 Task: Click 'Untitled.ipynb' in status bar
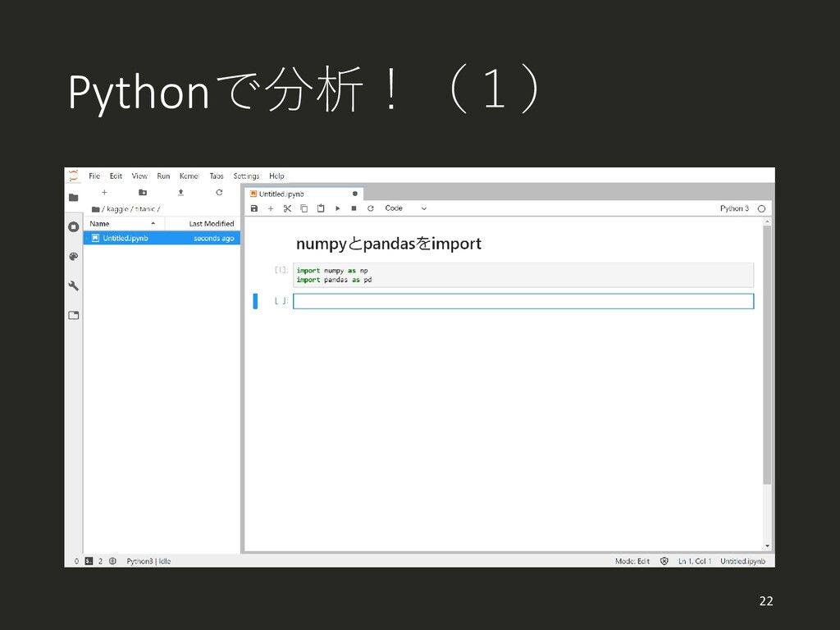[742, 561]
